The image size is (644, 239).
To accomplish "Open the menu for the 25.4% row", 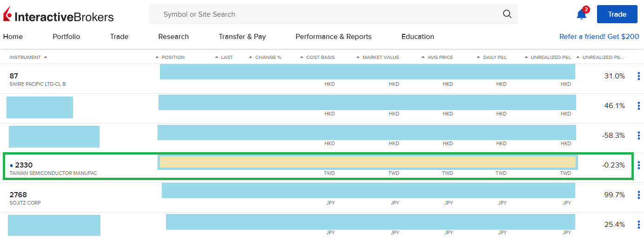I will coord(639,225).
